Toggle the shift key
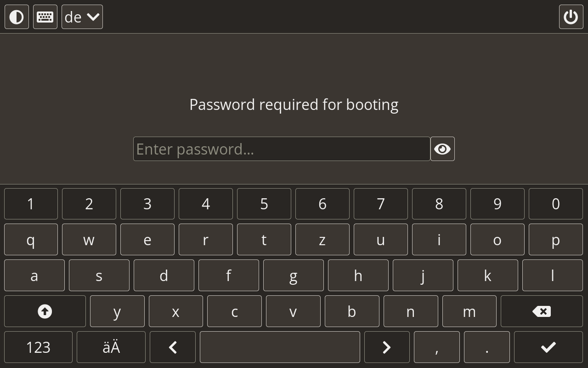The width and height of the screenshot is (588, 368). point(45,311)
